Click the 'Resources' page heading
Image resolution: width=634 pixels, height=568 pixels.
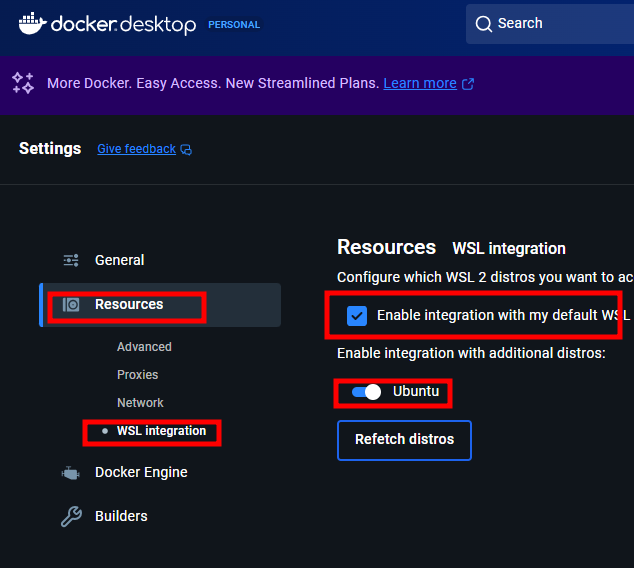[x=387, y=247]
